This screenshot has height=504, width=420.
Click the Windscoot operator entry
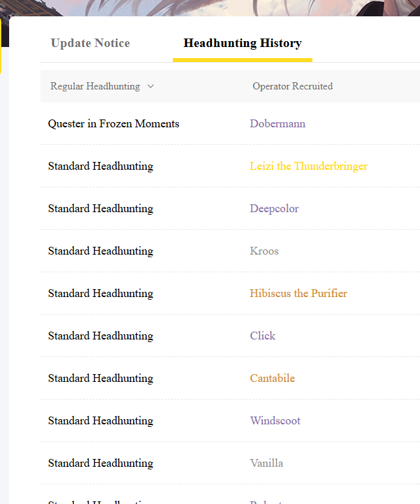point(275,420)
